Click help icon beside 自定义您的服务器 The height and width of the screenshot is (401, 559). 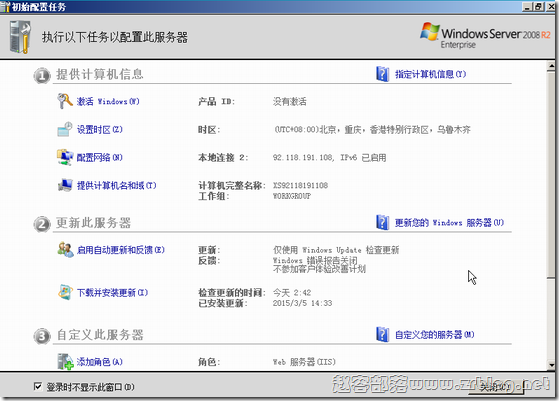383,334
